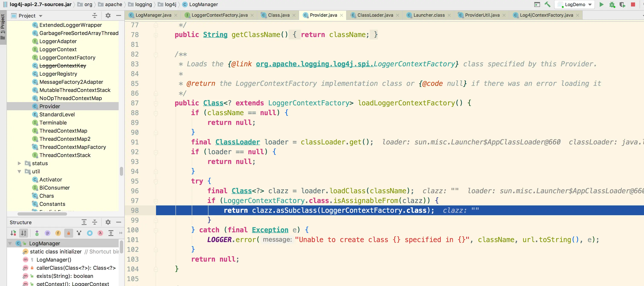This screenshot has height=286, width=644.
Task: Collapse all in Project panel
Action: [x=95, y=16]
